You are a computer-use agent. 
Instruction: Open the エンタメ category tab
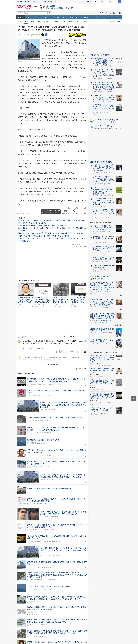47,21
